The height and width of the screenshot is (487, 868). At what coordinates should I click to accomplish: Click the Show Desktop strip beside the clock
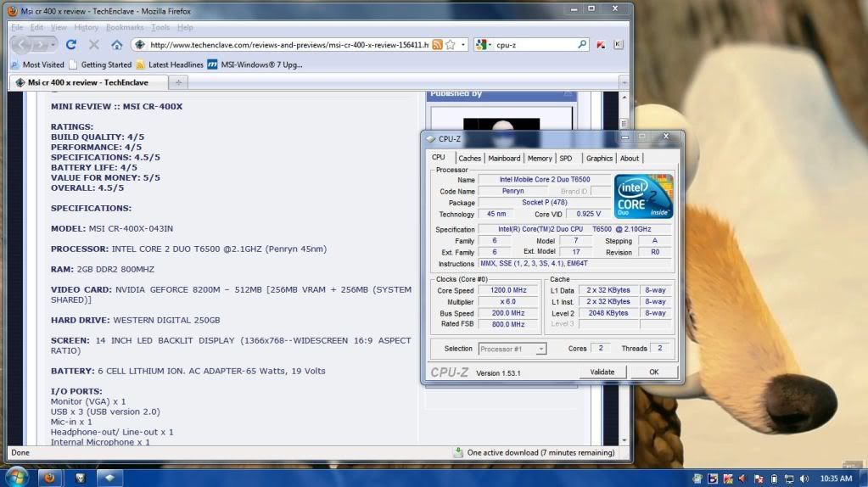coord(864,479)
